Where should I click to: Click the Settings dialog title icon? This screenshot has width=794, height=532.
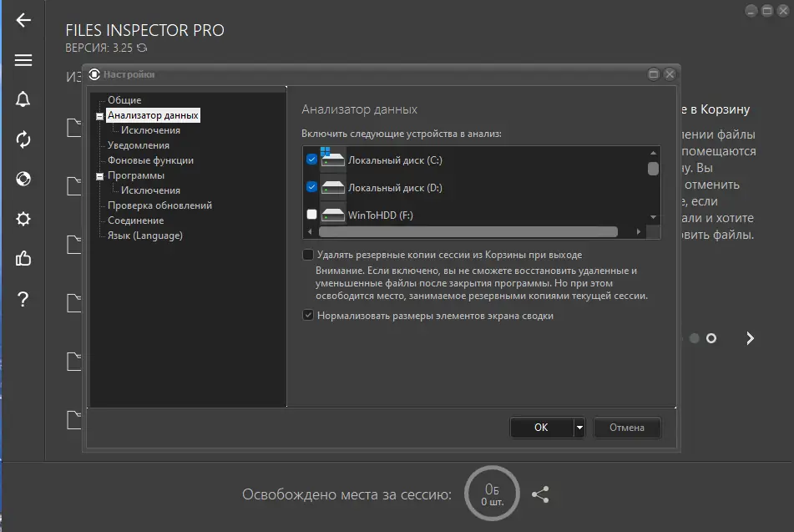[x=94, y=74]
